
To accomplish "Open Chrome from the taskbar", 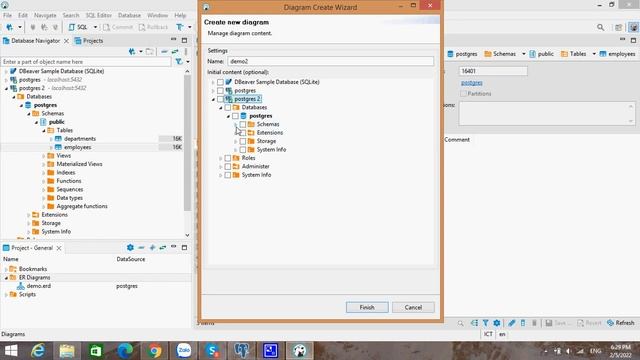I will point(154,351).
